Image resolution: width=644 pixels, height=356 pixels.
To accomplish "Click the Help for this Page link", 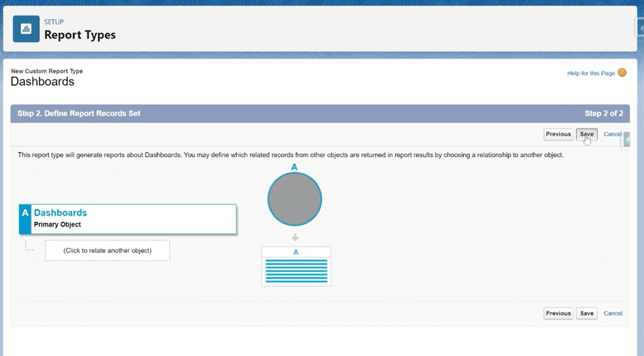I will click(591, 73).
